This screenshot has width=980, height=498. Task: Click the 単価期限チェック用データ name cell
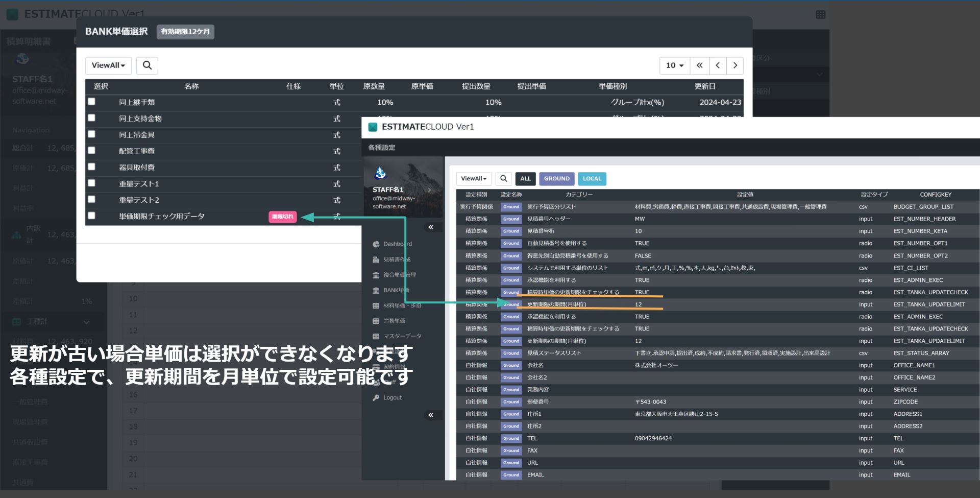point(162,217)
